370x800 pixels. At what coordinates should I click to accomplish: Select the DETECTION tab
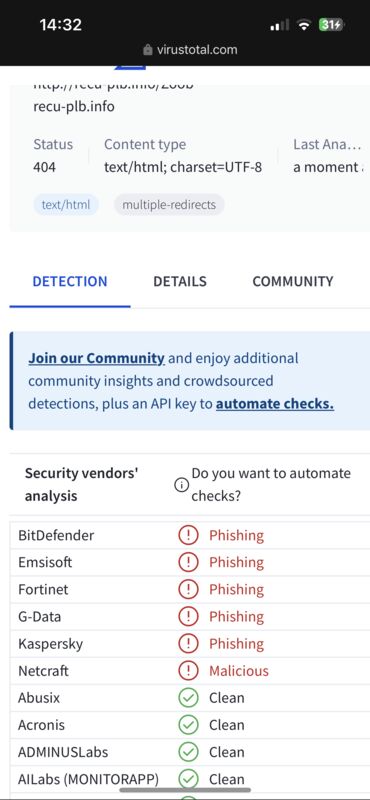[x=70, y=282]
